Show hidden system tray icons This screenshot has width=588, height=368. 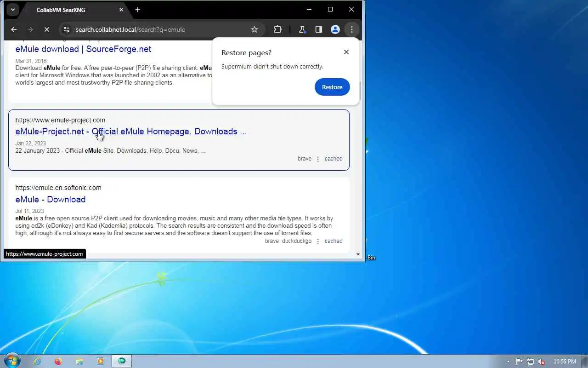[x=508, y=362]
